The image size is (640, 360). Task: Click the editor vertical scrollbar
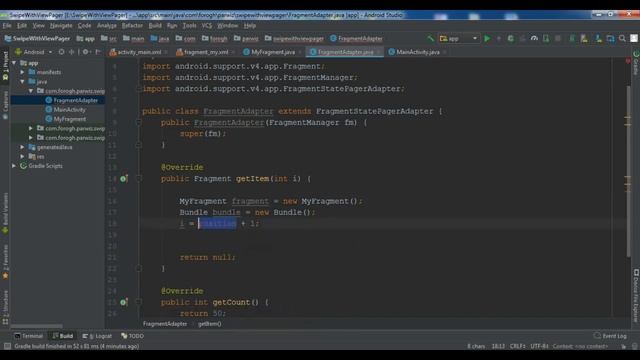[x=628, y=171]
